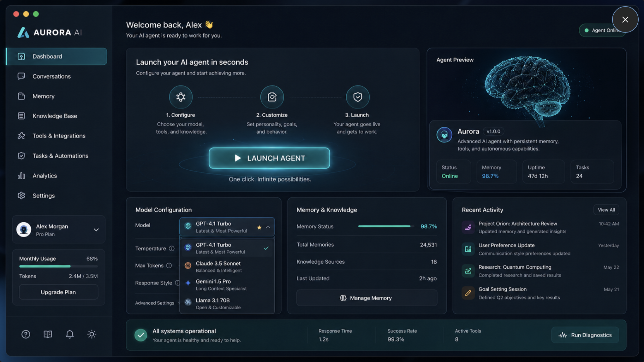Open Tasks & Automations
644x362 pixels.
tap(60, 155)
